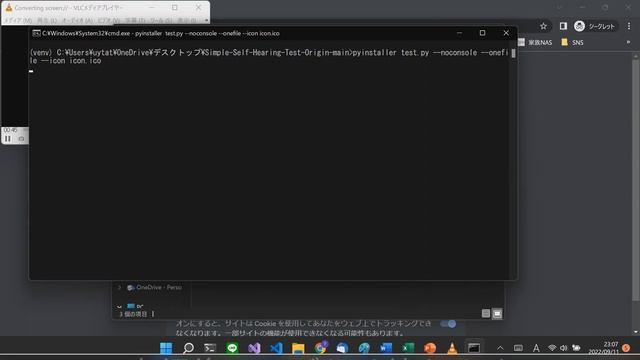Open the Chrome three-dot menu
This screenshot has width=640, height=360.
click(x=629, y=26)
